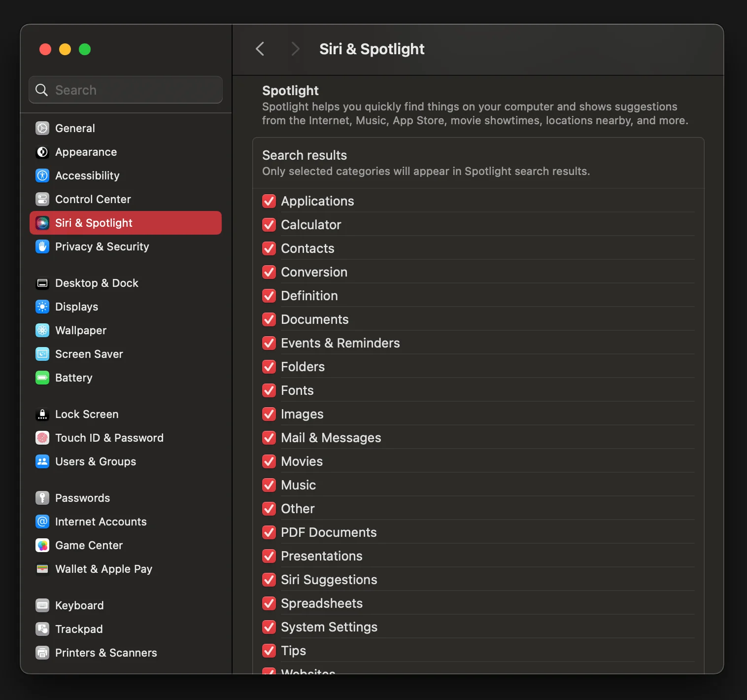Select the Privacy & Security hand icon

click(42, 246)
